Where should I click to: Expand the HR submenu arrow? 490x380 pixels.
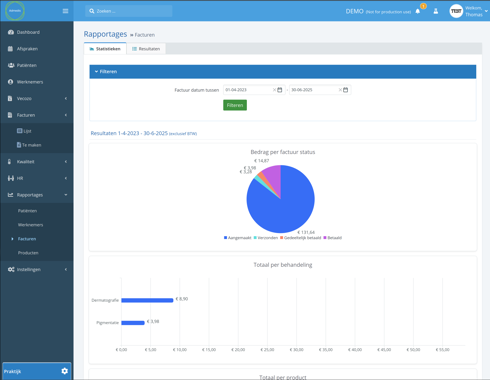click(x=66, y=178)
